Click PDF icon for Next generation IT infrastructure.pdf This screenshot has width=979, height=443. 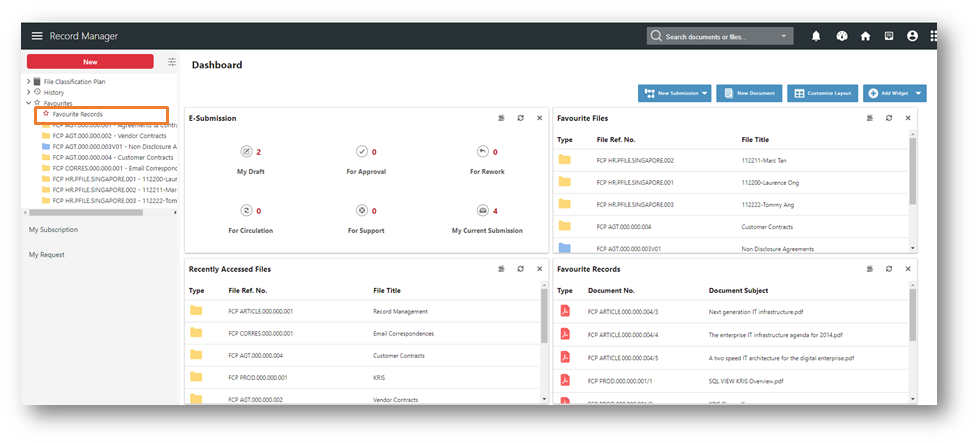click(565, 311)
